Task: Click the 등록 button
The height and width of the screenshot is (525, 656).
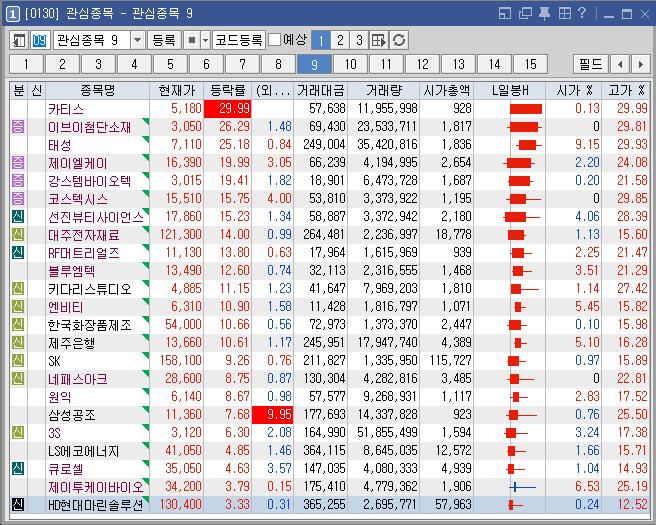Action: pos(164,41)
